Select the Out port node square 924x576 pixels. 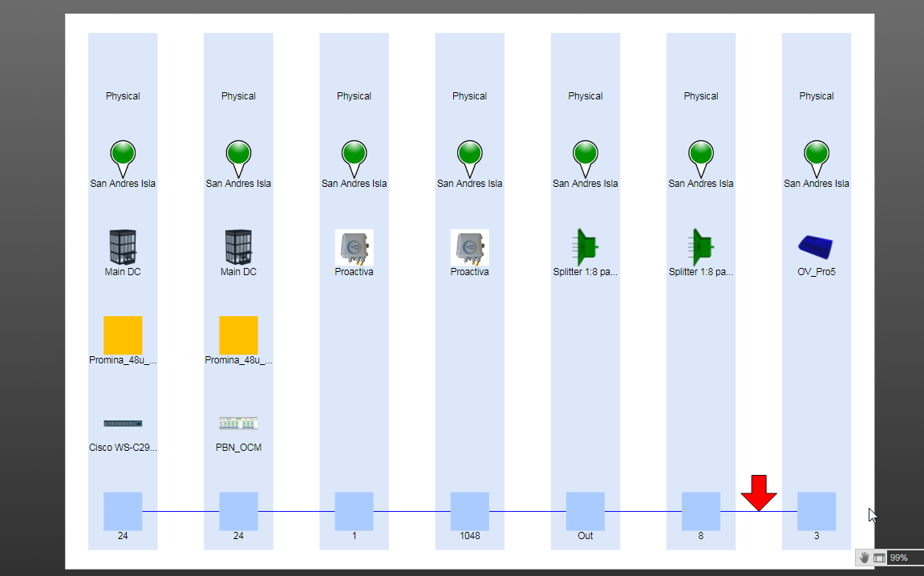coord(586,511)
